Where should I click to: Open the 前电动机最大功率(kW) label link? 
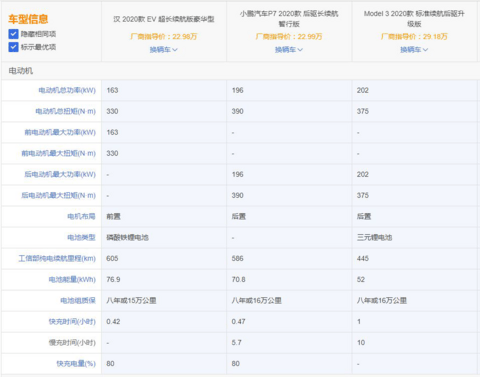tap(60, 132)
